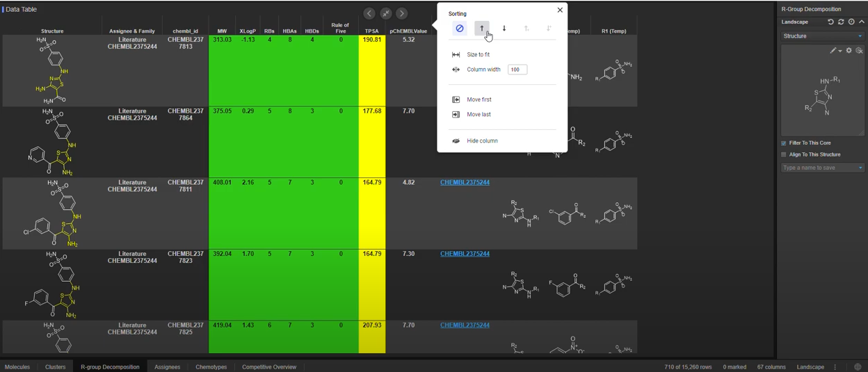Click the HBAs column header
The height and width of the screenshot is (372, 868).
(x=290, y=31)
